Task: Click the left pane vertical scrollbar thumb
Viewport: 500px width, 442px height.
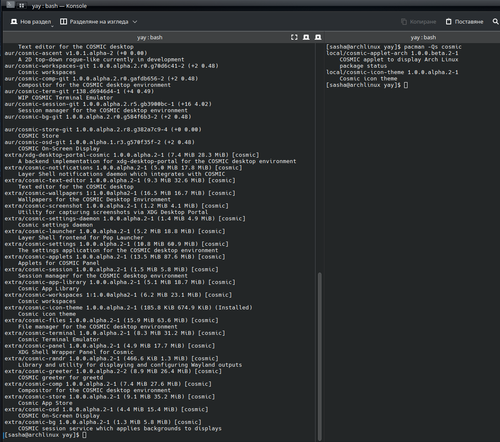Action: coord(320,356)
